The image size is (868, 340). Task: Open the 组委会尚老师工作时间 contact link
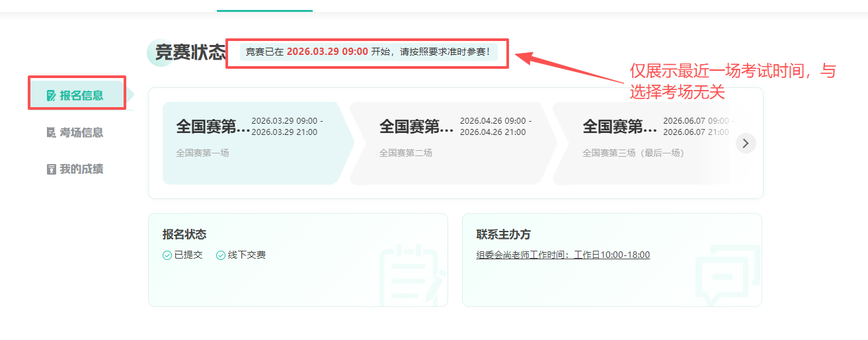click(563, 255)
